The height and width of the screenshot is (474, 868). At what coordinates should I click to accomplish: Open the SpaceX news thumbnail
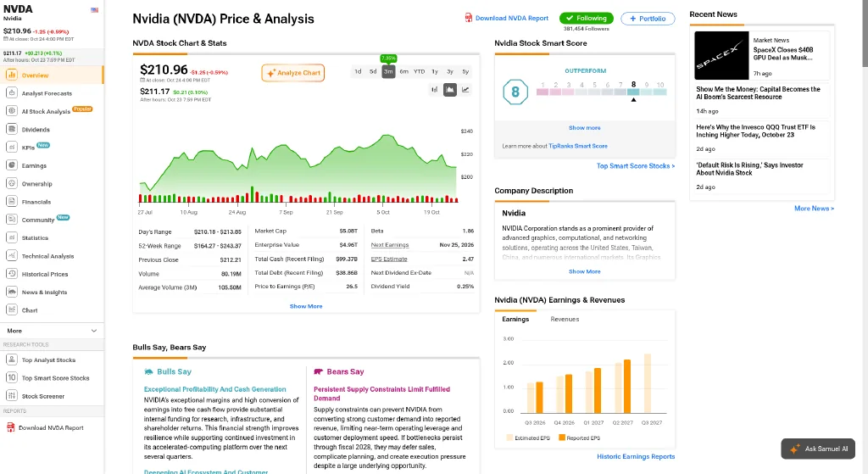pos(721,55)
